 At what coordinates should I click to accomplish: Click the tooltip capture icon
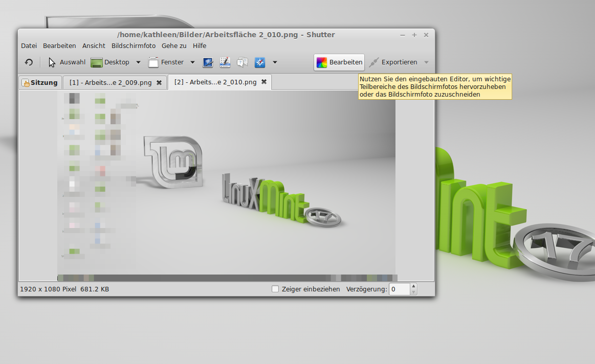tap(243, 62)
